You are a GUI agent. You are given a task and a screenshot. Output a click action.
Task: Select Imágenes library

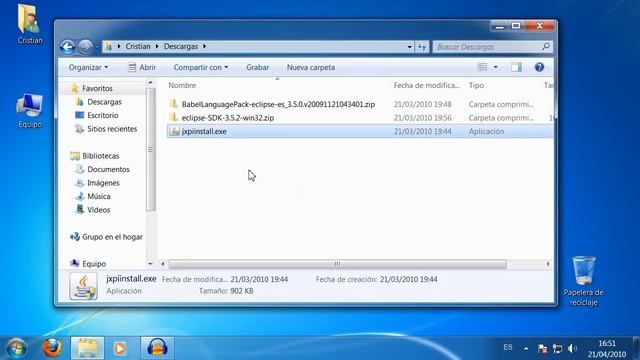point(103,182)
